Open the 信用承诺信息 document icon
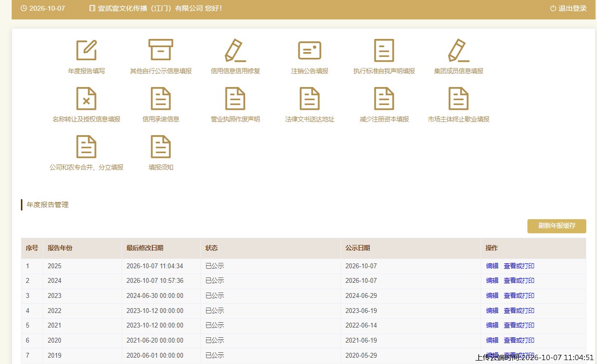 (x=161, y=99)
